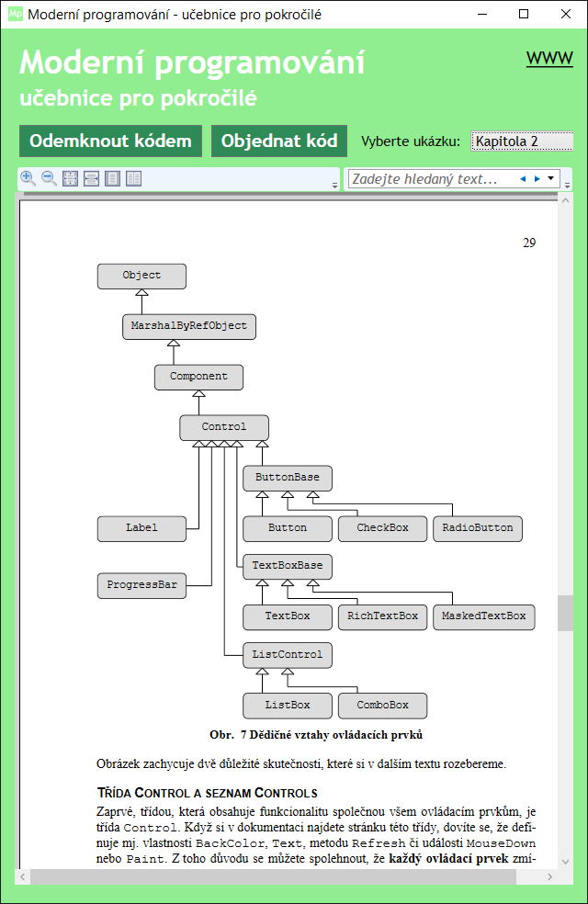The height and width of the screenshot is (904, 588).
Task: Click the vertical scrollbar thumb
Action: 564,613
